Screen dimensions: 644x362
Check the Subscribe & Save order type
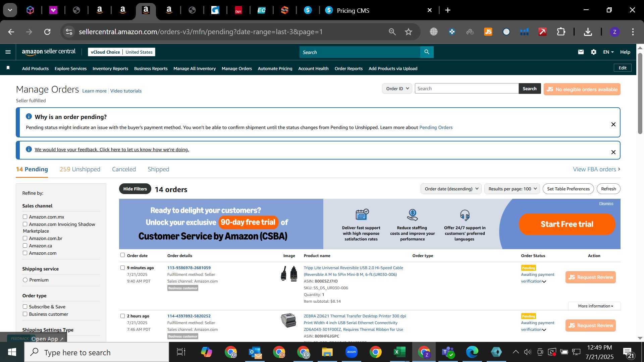click(25, 307)
